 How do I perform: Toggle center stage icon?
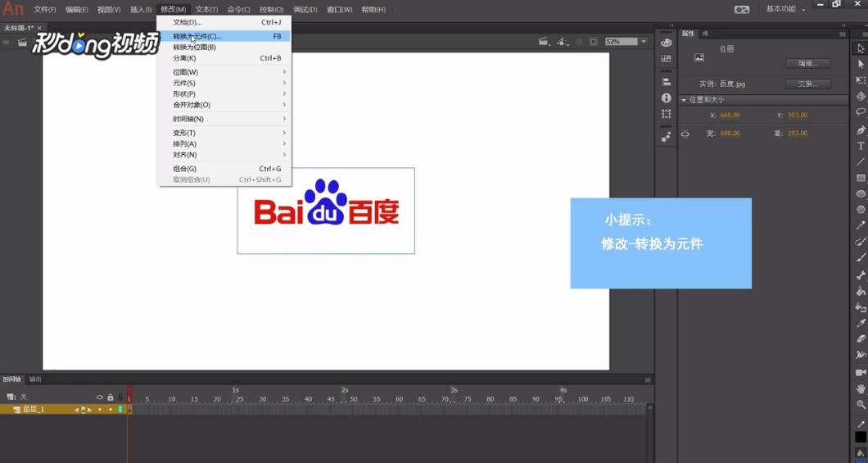point(580,42)
